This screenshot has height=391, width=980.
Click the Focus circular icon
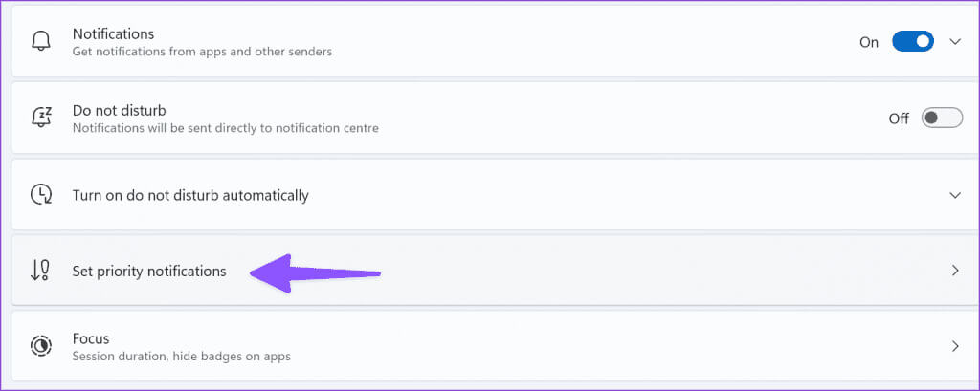coord(40,347)
